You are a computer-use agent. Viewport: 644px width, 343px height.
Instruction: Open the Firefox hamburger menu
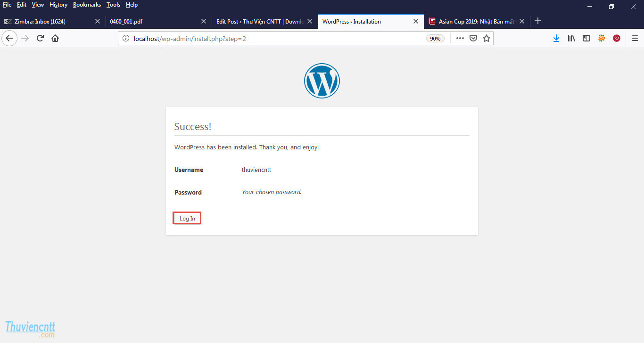(x=635, y=38)
